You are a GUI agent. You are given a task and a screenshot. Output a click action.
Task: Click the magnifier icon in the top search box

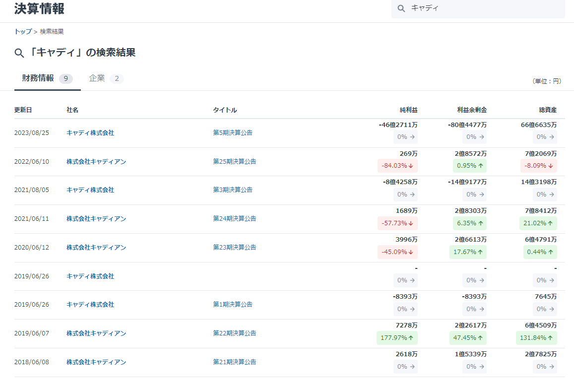[x=401, y=8]
